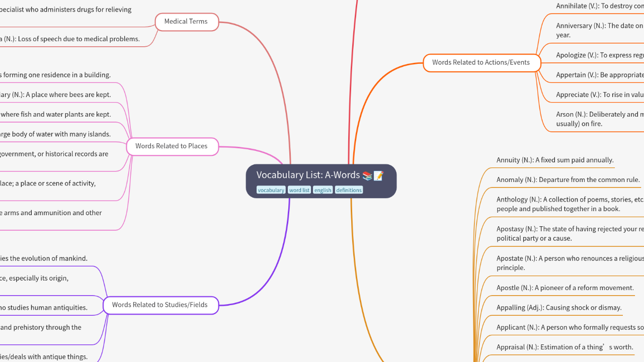
Task: Select the 'Applicant (N.)' definition node
Action: pos(570,327)
